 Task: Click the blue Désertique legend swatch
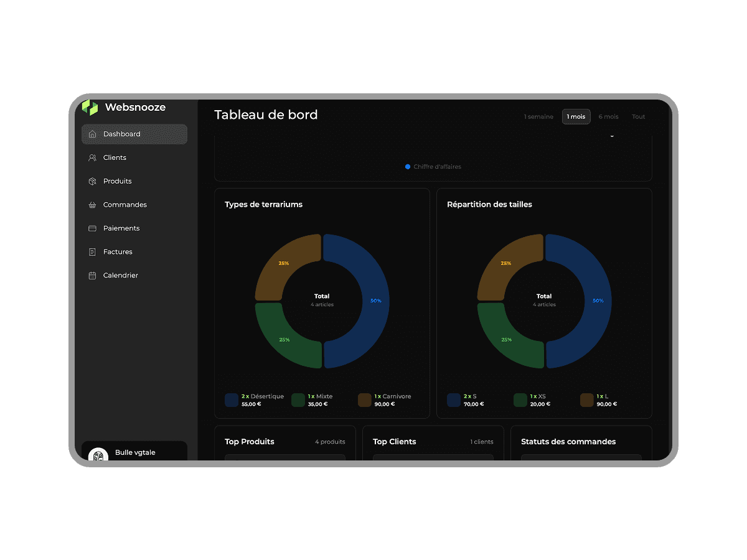coord(232,400)
